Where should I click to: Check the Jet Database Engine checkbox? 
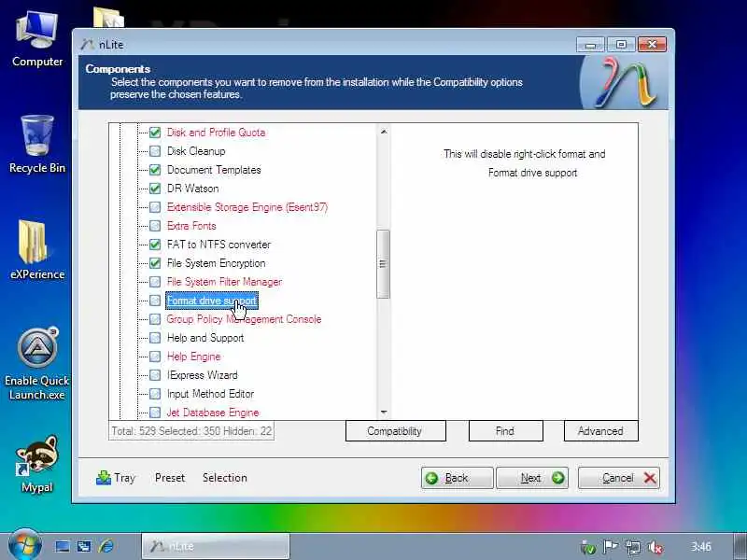click(x=155, y=413)
